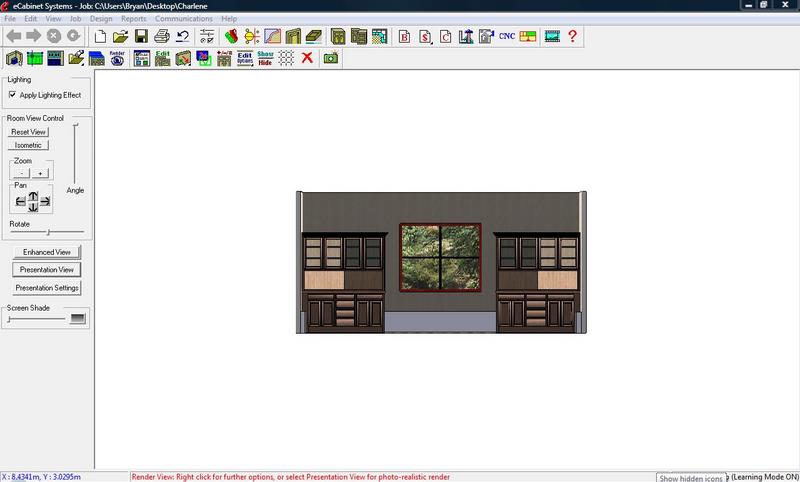
Task: Open the Job menu
Action: pyautogui.click(x=76, y=18)
